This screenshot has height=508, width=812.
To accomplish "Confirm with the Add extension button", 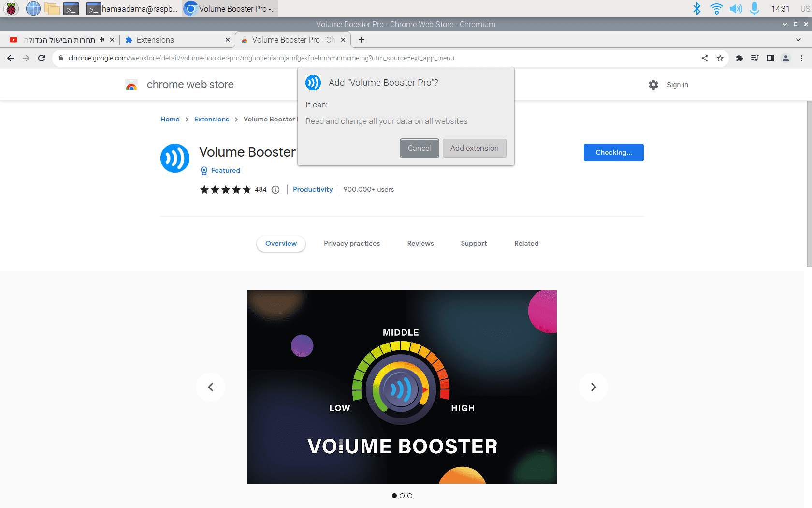I will point(475,148).
